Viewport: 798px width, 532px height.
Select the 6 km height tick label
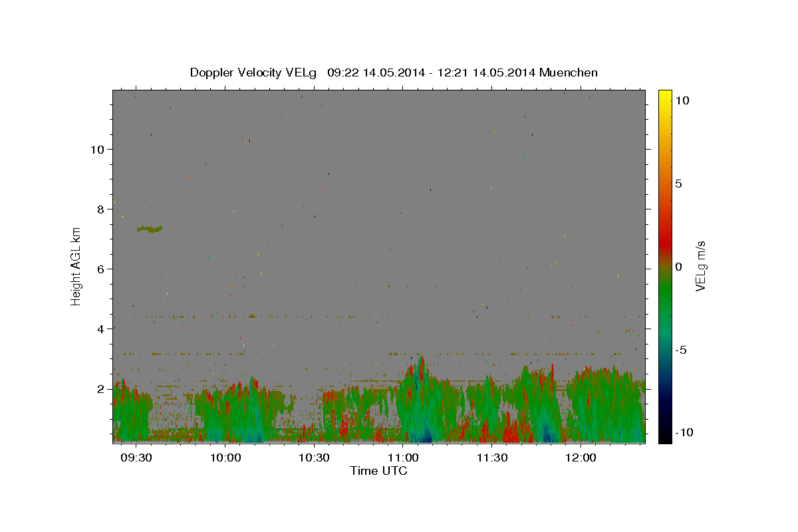click(x=100, y=269)
